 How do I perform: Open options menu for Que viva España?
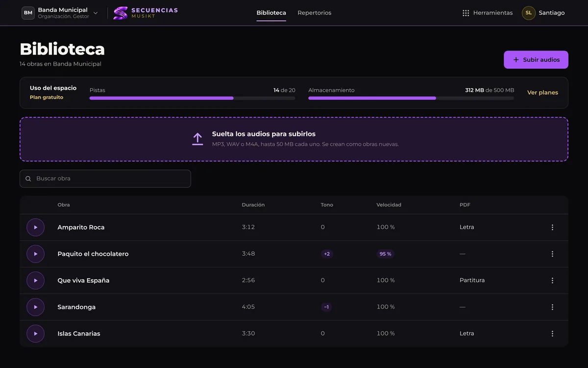552,280
